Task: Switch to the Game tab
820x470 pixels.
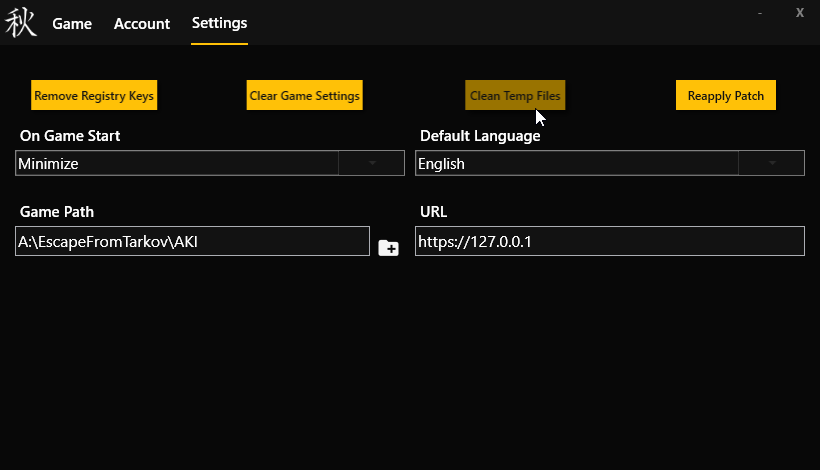Action: pos(72,24)
